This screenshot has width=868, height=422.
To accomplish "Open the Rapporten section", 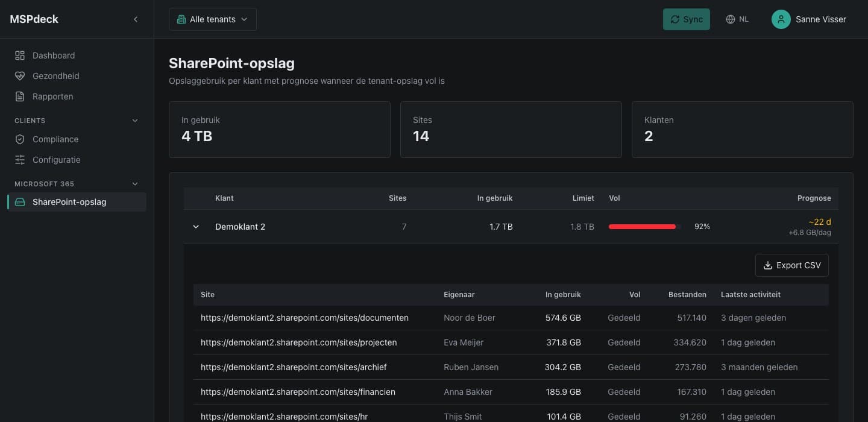I will (x=77, y=96).
